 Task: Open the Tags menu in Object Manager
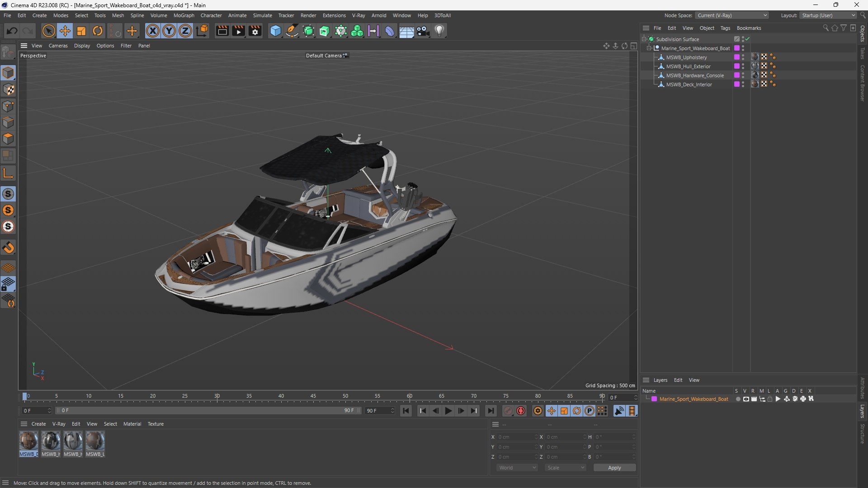coord(725,28)
